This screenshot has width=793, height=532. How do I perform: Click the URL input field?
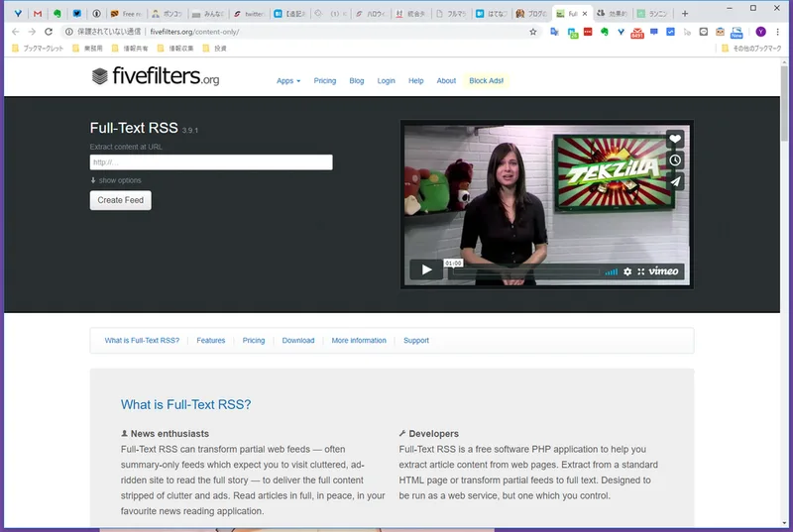pos(211,162)
